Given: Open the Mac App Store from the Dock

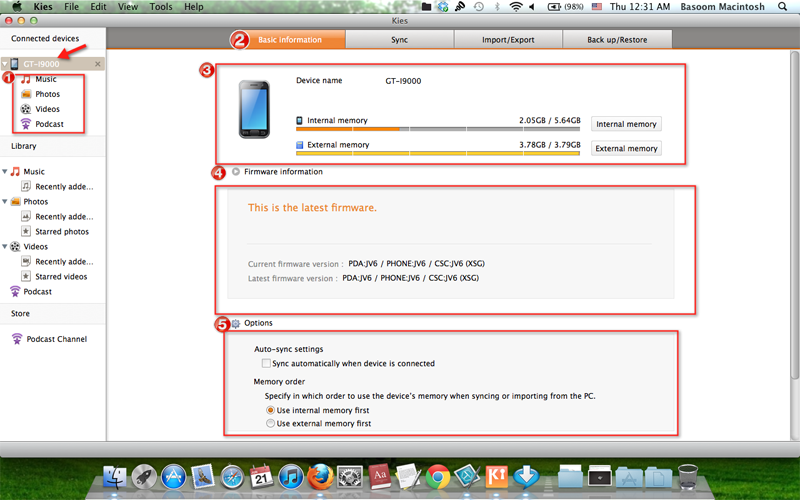Looking at the screenshot, I should (x=173, y=478).
